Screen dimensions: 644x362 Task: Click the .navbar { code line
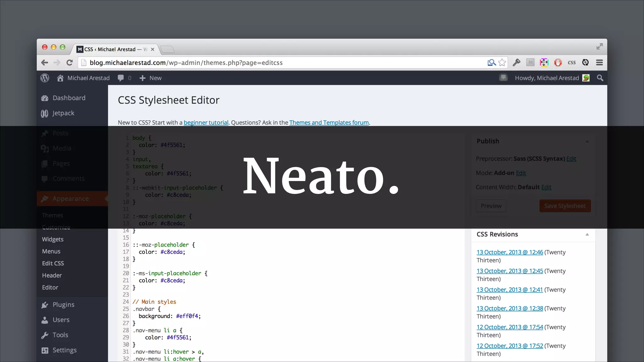tap(147, 309)
